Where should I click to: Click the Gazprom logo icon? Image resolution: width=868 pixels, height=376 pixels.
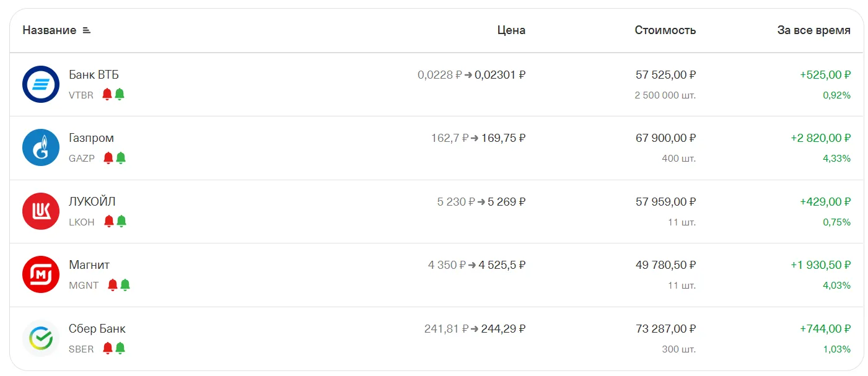[x=41, y=148]
